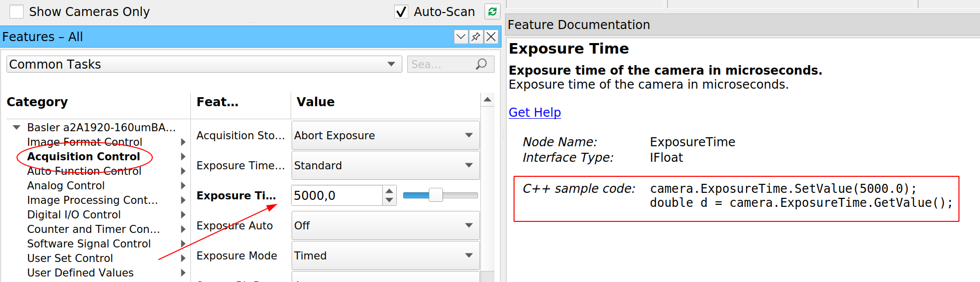Increase exposure time with up stepper arrow
This screenshot has height=282, width=980.
[x=389, y=191]
